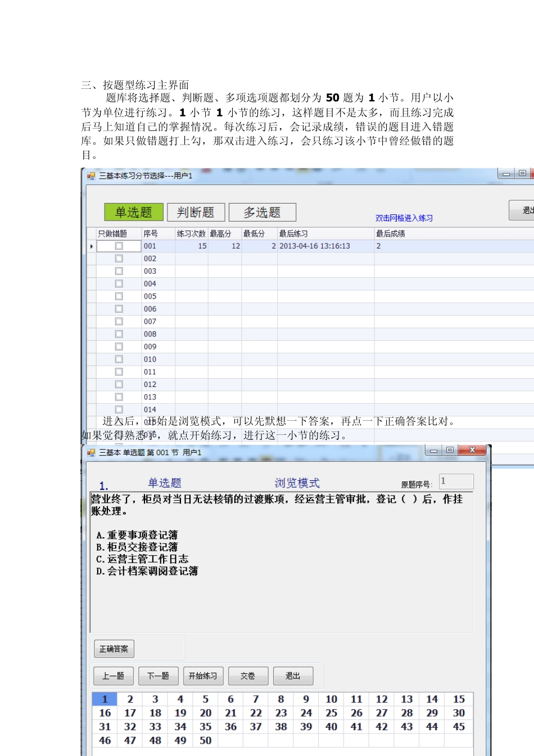Jump to question 16 in grid

[x=105, y=713]
